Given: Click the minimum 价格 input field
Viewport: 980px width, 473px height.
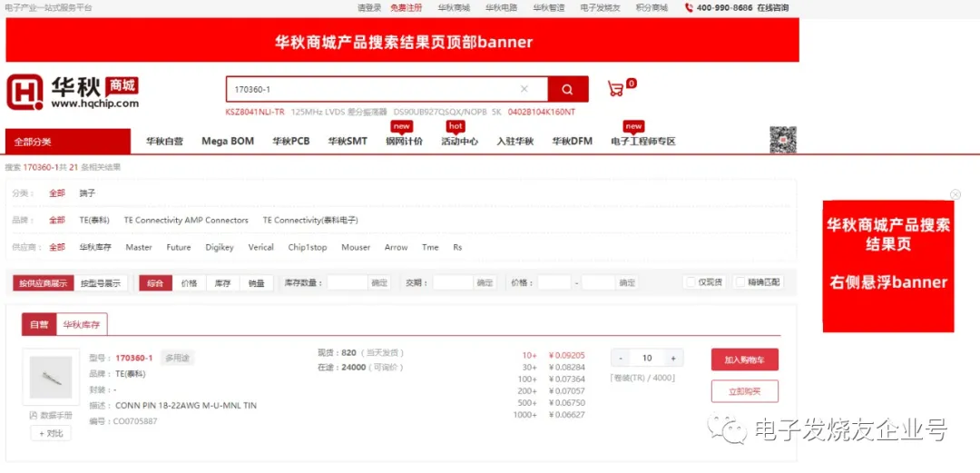Looking at the screenshot, I should pyautogui.click(x=554, y=282).
